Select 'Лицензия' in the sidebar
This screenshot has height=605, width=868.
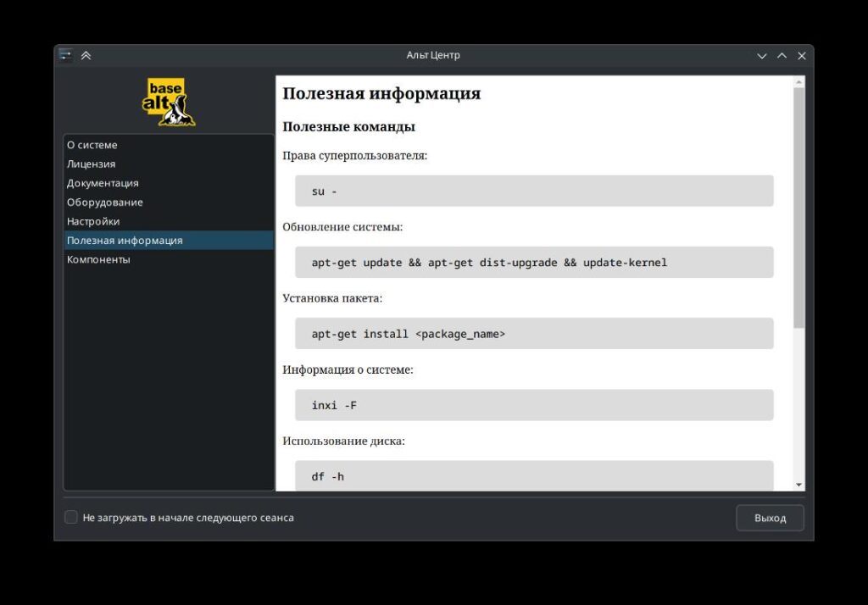[x=169, y=164]
